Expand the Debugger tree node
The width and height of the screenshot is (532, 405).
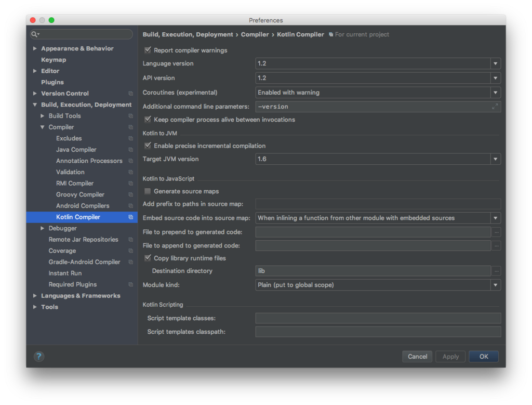(x=43, y=228)
